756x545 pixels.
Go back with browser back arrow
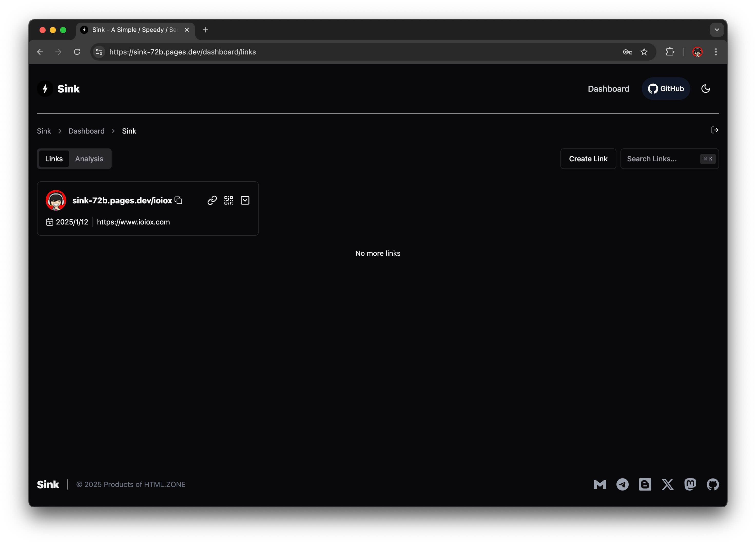click(40, 52)
